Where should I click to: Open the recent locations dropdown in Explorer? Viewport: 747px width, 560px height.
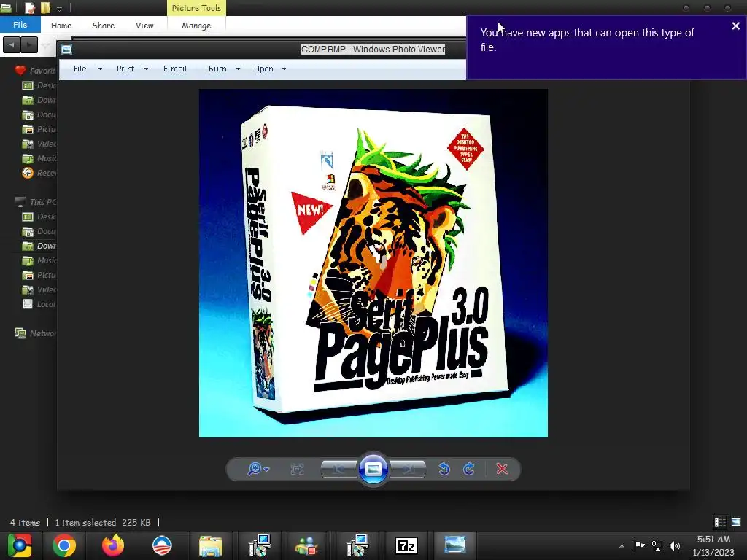point(45,45)
